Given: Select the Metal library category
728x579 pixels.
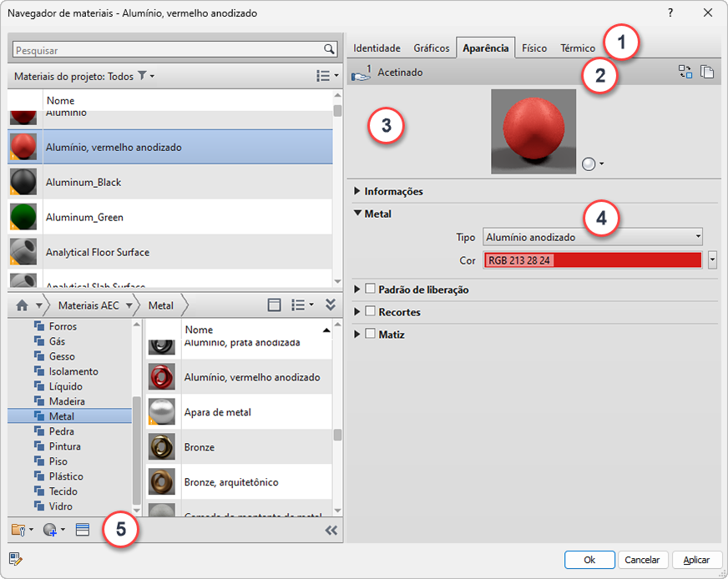Looking at the screenshot, I should tap(69, 416).
